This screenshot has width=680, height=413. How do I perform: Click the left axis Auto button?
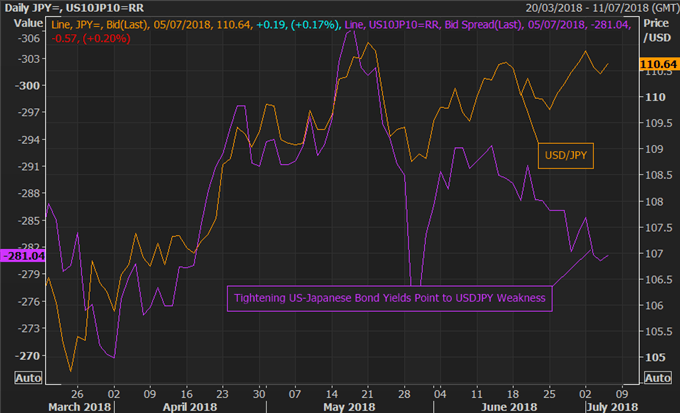click(x=28, y=378)
